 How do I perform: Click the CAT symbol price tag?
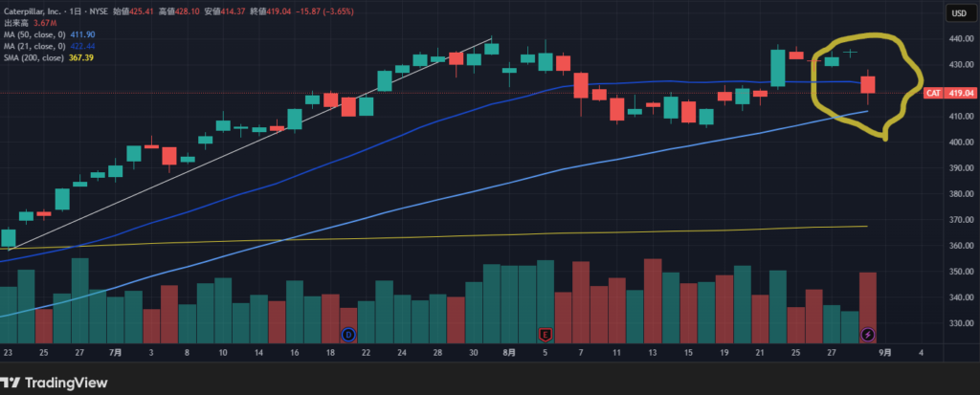(x=933, y=93)
